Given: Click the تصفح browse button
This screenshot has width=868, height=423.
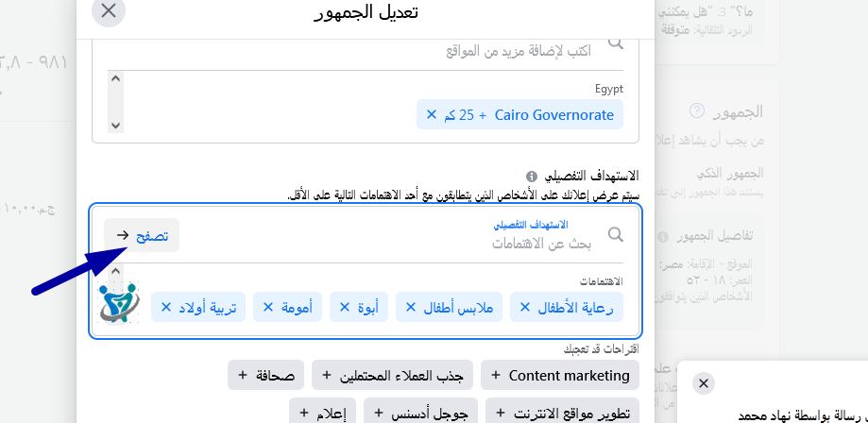Looking at the screenshot, I should (143, 235).
